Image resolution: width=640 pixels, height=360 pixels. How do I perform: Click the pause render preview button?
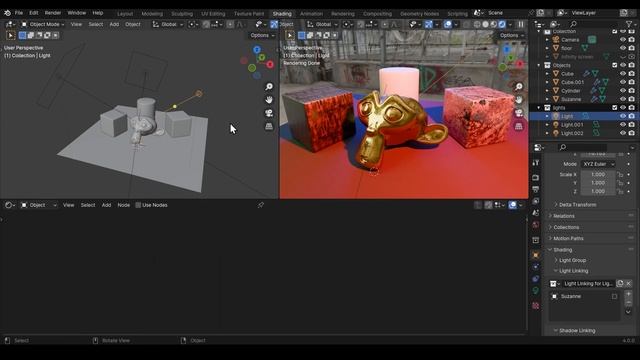[521, 24]
